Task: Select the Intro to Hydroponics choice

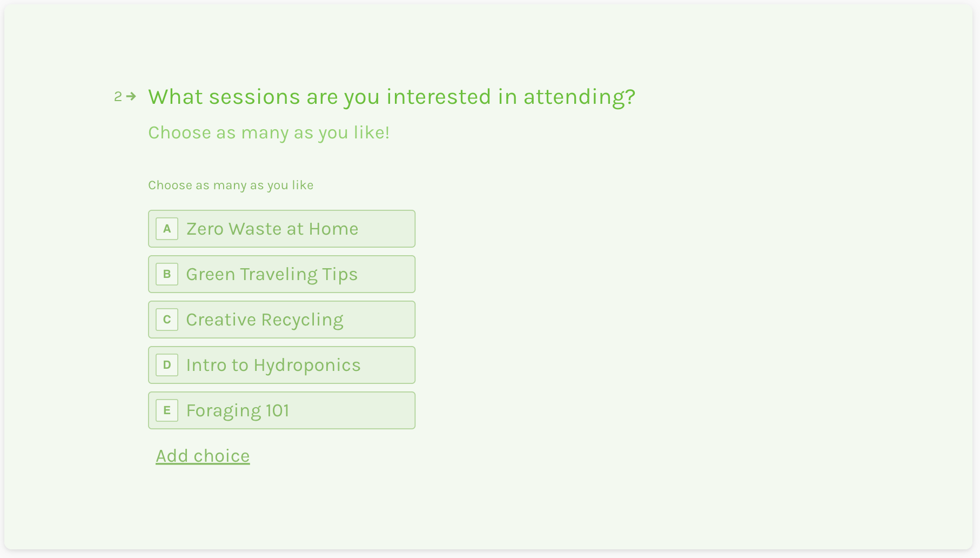Action: pyautogui.click(x=281, y=365)
